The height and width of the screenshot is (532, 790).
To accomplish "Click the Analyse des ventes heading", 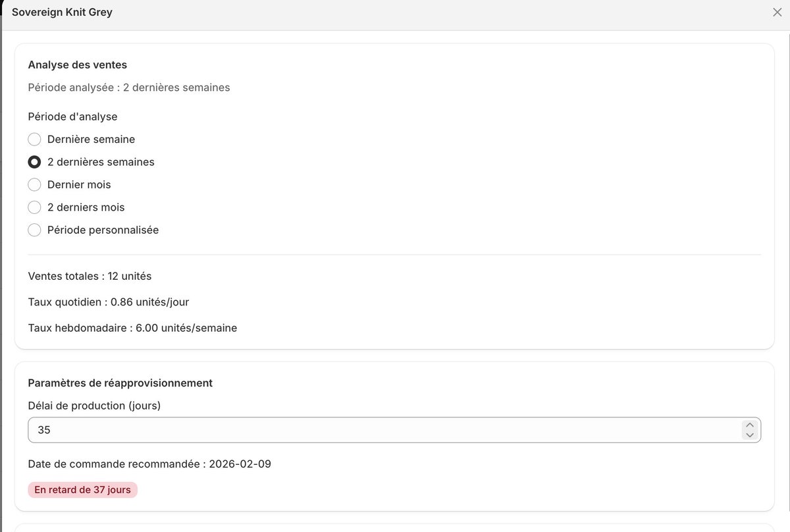I will [x=78, y=65].
